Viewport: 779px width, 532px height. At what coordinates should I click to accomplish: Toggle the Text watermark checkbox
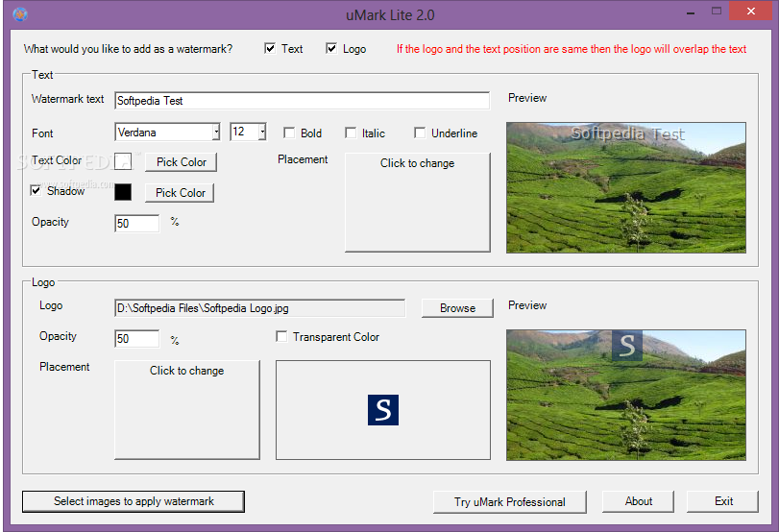(x=270, y=48)
